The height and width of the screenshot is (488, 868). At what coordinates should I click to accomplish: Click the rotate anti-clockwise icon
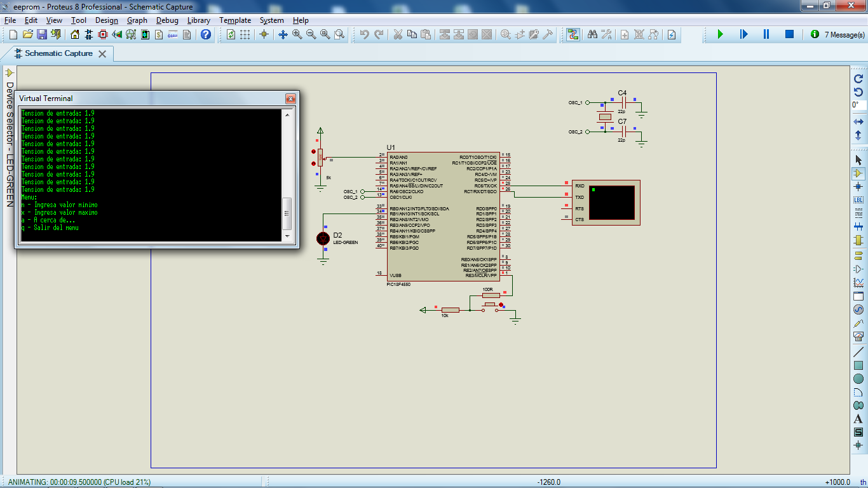pos(858,92)
